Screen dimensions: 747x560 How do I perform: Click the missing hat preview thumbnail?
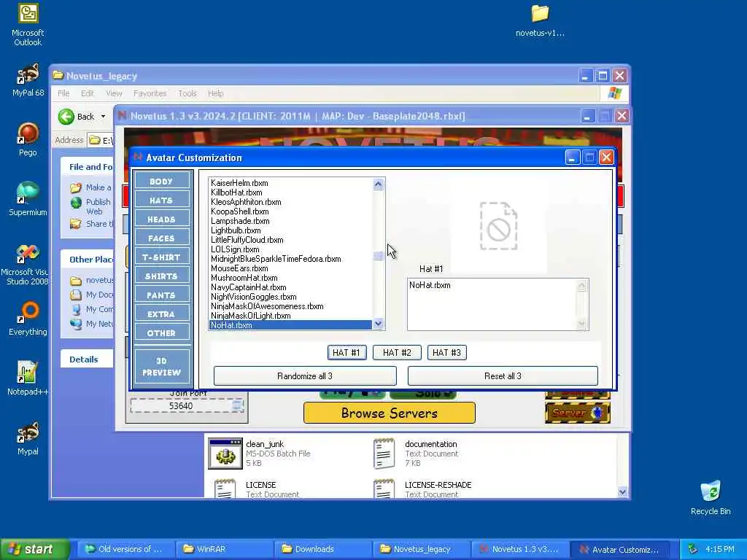point(499,226)
